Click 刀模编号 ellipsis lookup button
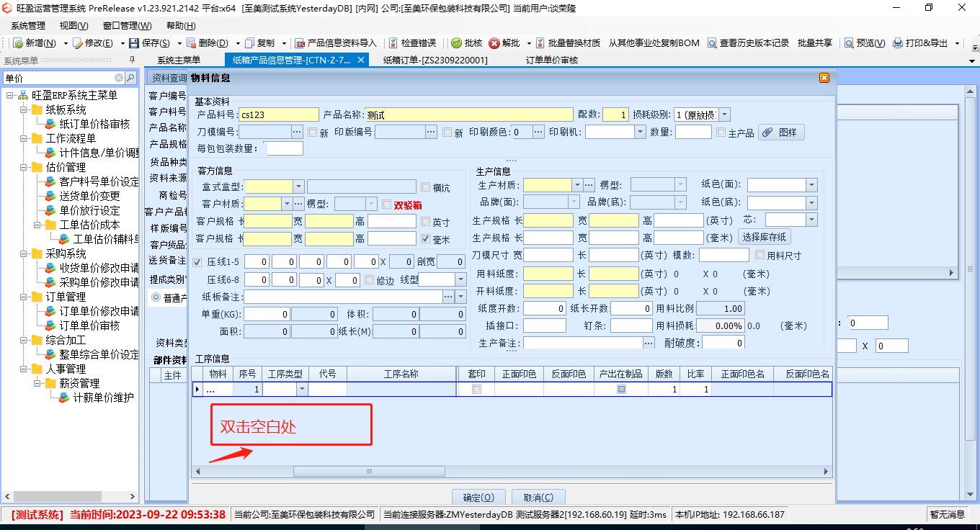The height and width of the screenshot is (530, 980). [297, 132]
